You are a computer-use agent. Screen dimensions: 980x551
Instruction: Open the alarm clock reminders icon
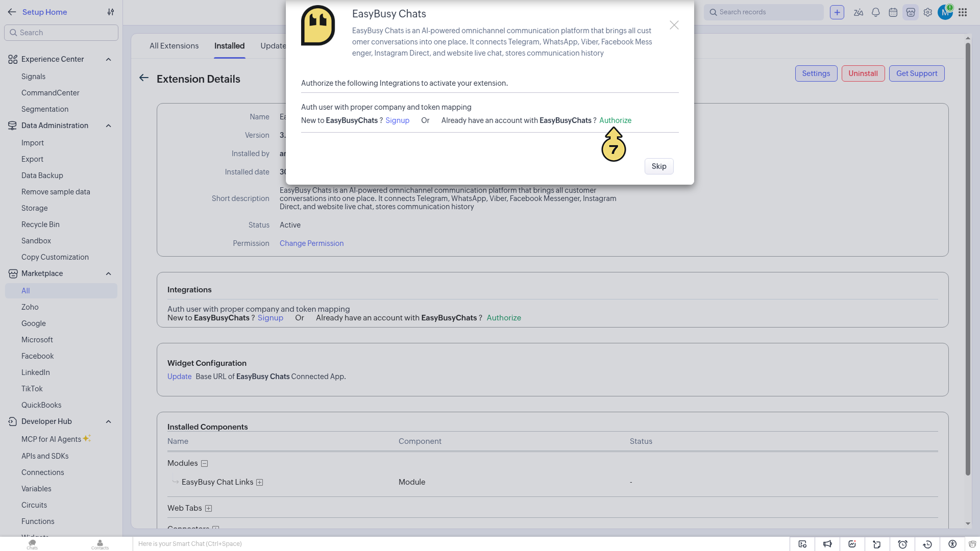pyautogui.click(x=902, y=544)
